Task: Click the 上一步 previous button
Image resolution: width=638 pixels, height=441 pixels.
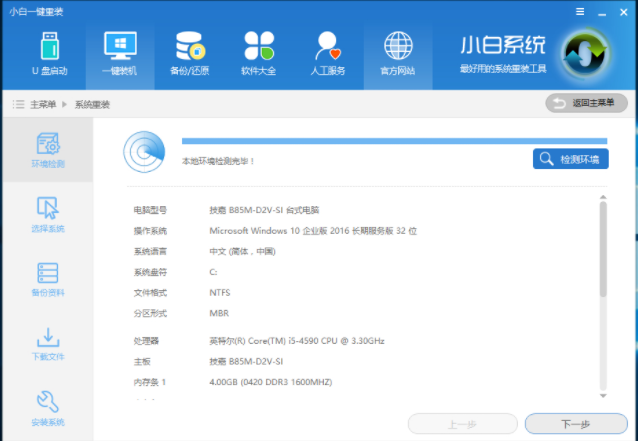Action: tap(462, 424)
